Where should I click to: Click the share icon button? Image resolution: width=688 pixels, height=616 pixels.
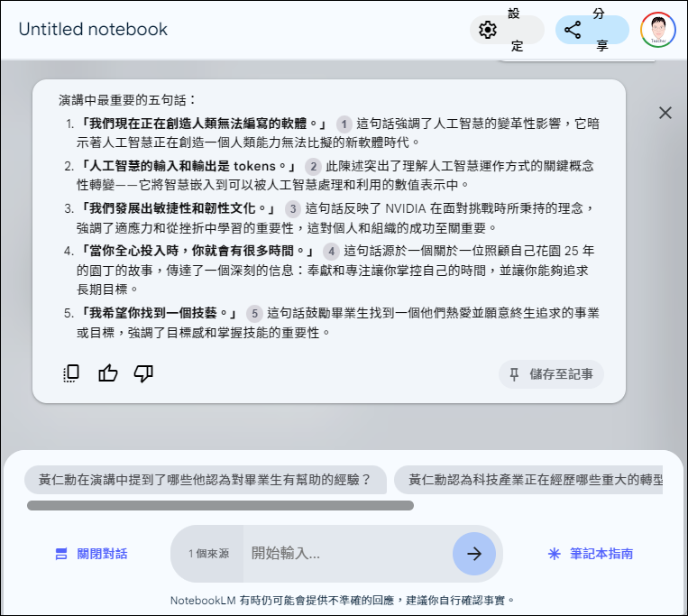pyautogui.click(x=592, y=30)
